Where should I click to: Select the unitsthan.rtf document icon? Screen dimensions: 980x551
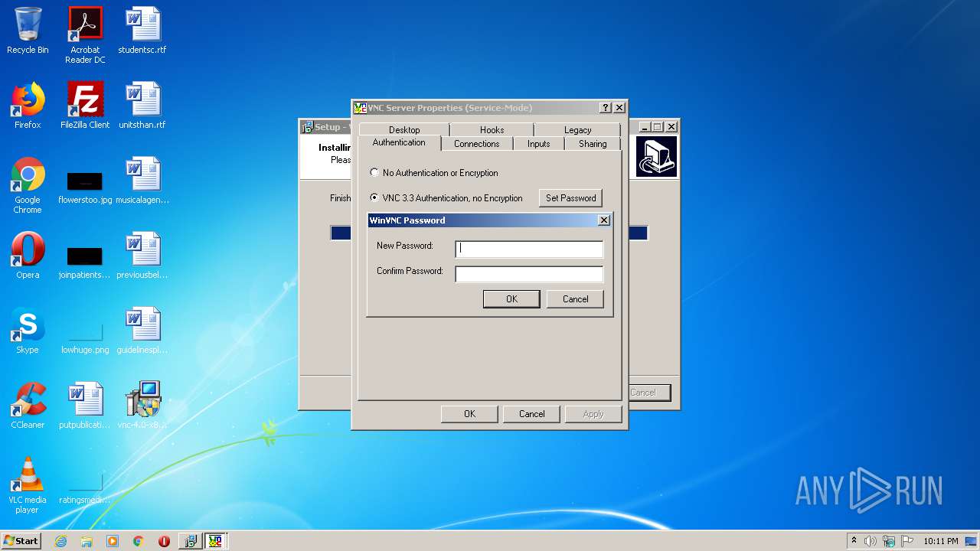click(x=142, y=106)
